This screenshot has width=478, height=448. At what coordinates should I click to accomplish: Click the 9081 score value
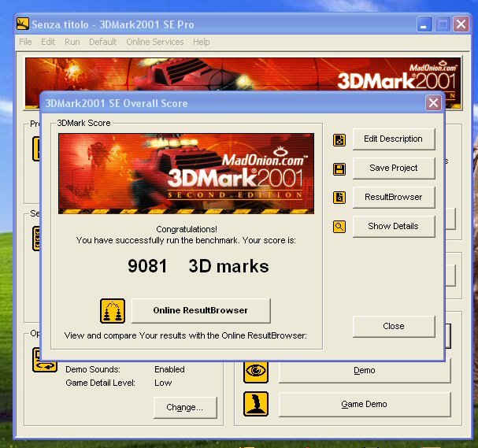pyautogui.click(x=147, y=266)
